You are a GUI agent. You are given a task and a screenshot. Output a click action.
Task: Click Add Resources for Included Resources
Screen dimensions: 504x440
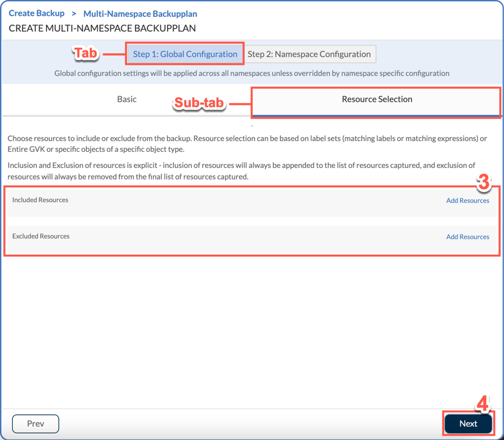468,200
